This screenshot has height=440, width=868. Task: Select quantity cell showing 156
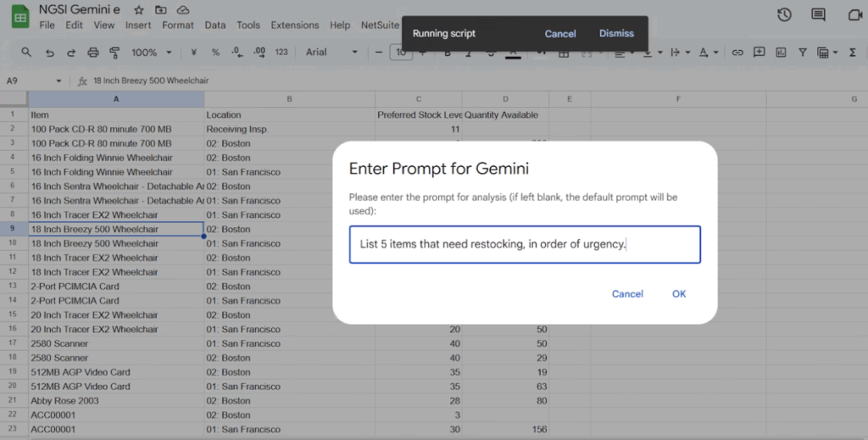point(505,430)
